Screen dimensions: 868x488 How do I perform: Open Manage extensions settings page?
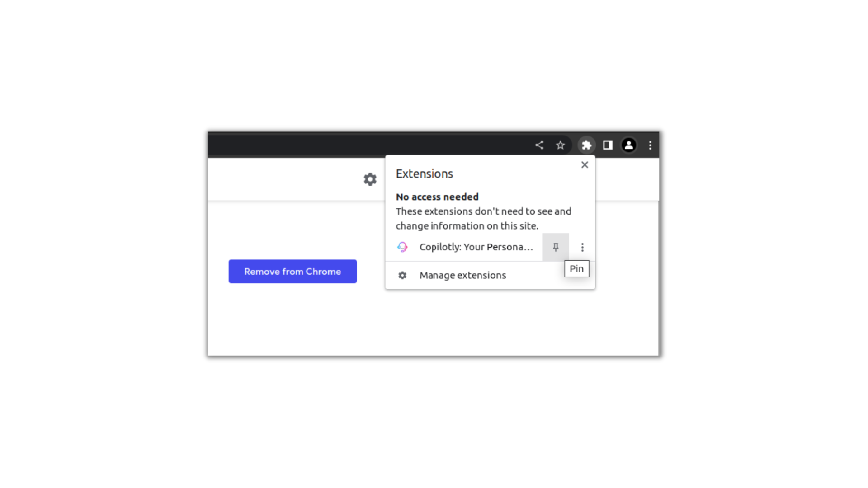[462, 275]
